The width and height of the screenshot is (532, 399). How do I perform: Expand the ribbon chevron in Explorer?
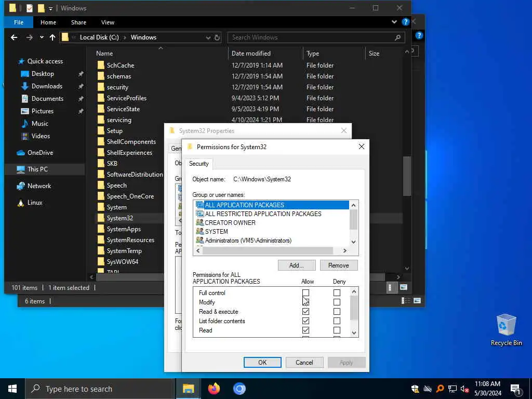(x=394, y=22)
